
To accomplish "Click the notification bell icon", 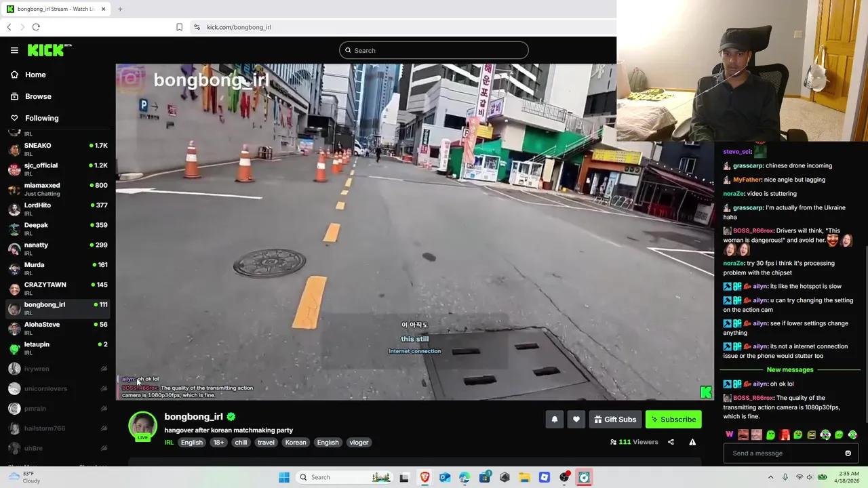I will click(x=554, y=420).
